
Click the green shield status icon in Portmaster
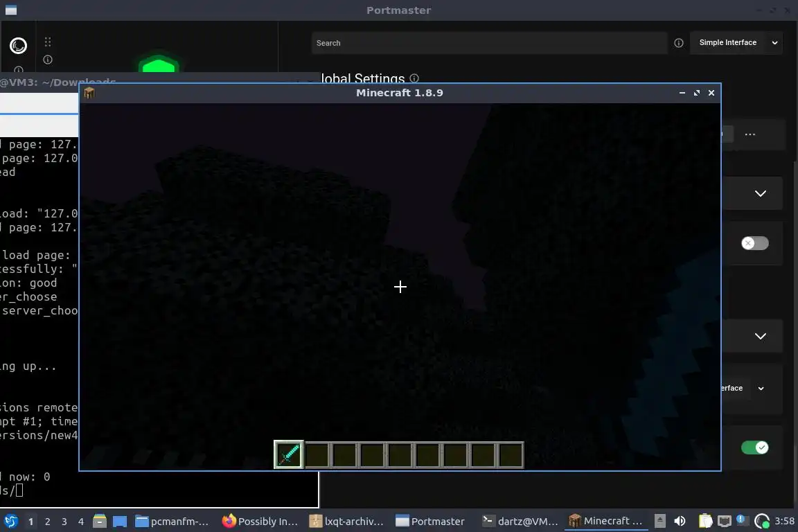[x=159, y=64]
